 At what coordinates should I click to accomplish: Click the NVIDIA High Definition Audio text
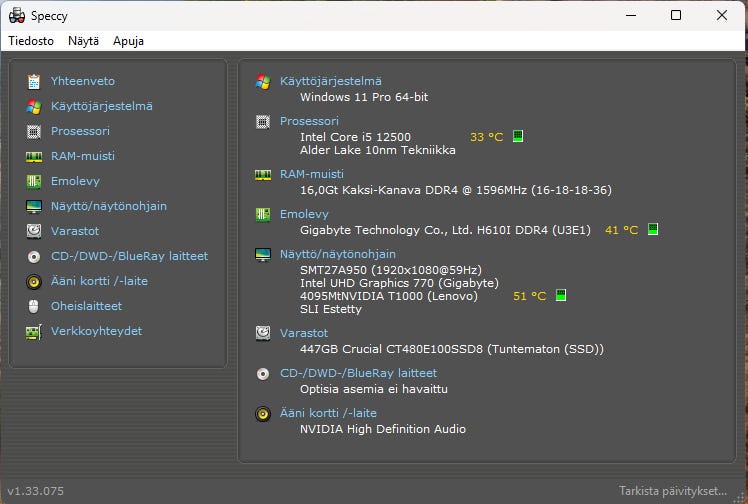383,429
